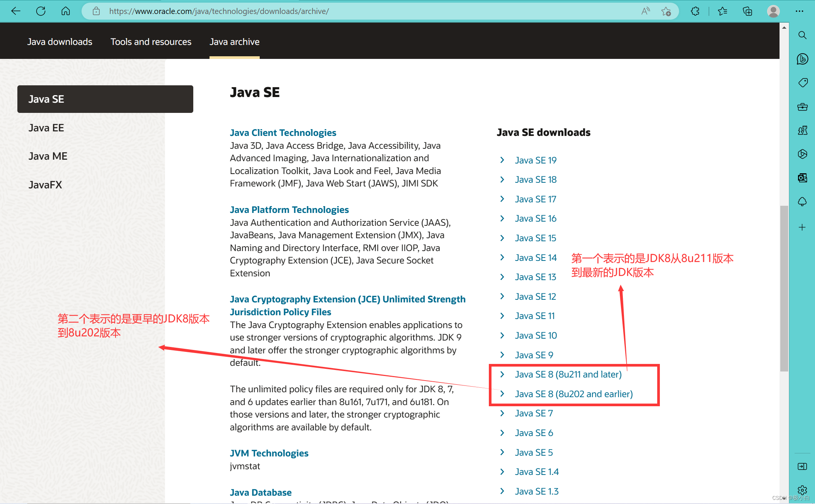Expand the Java SE 16 chevron
The width and height of the screenshot is (815, 504).
coord(502,219)
